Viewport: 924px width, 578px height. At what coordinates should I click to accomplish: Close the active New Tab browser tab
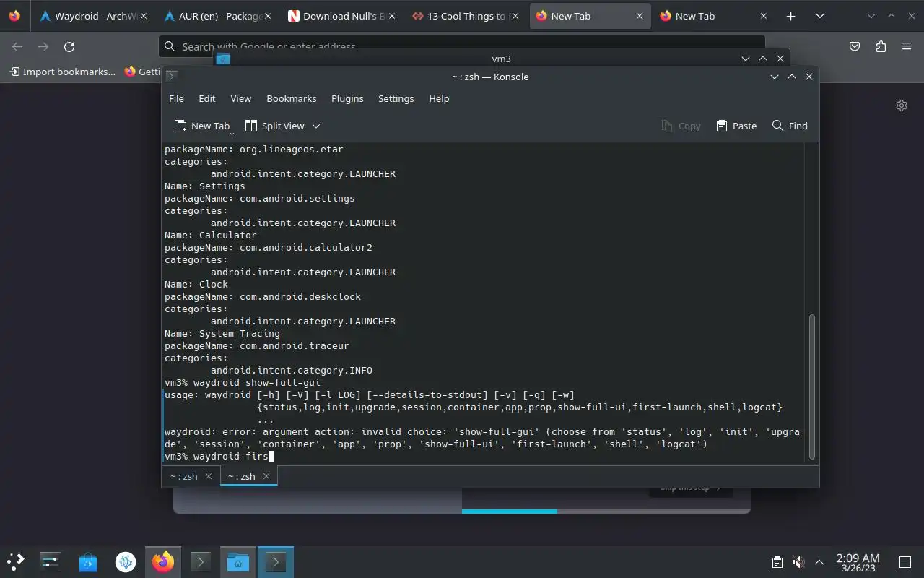639,16
